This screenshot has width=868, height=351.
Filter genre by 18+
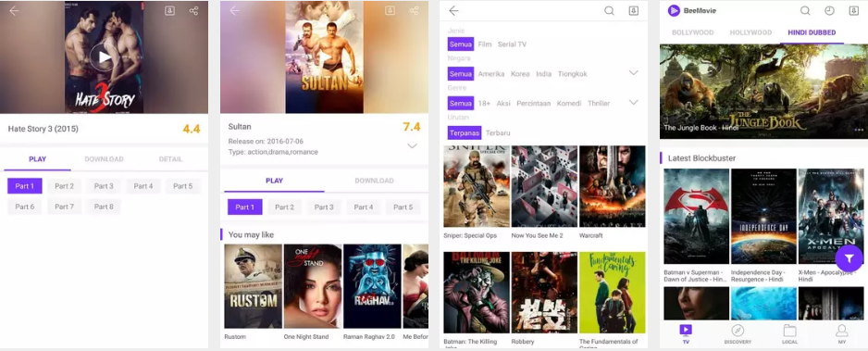click(x=484, y=104)
